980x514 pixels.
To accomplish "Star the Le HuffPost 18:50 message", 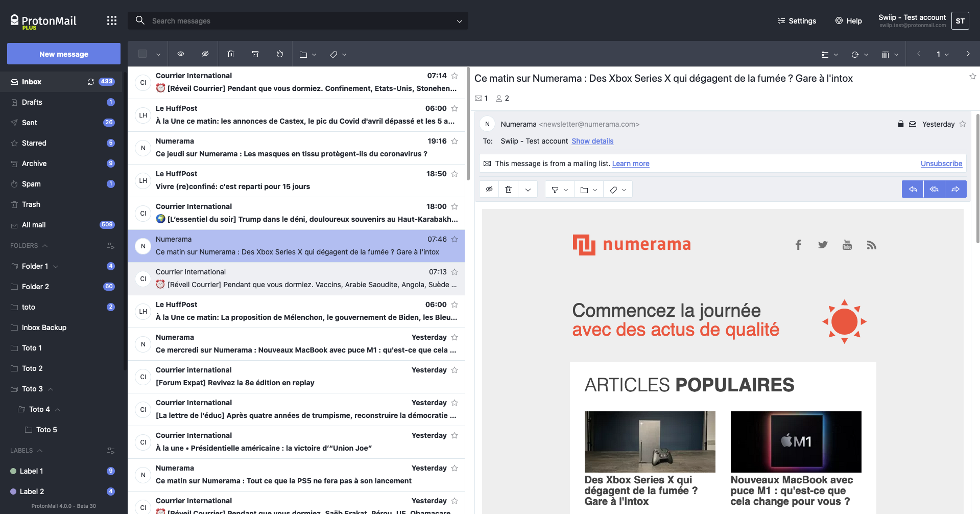I will coord(455,174).
